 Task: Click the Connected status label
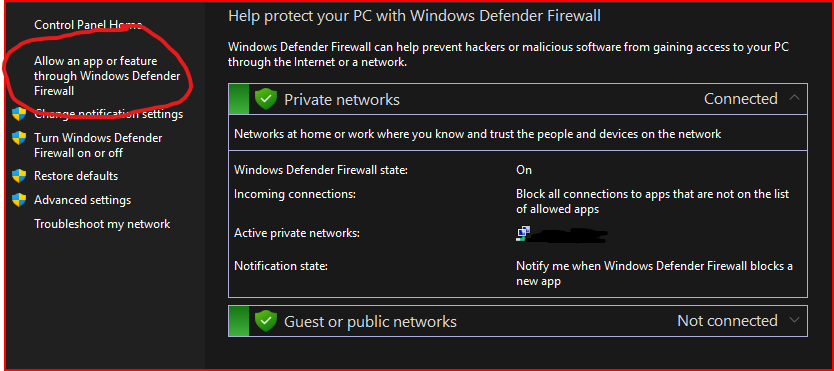[x=740, y=98]
